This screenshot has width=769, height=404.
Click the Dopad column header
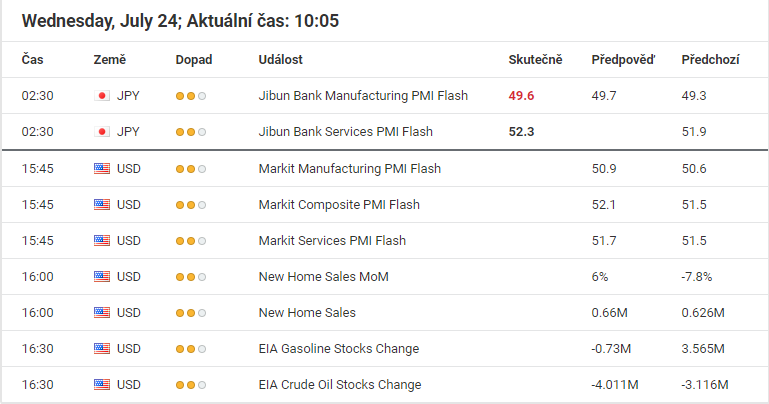click(x=194, y=60)
